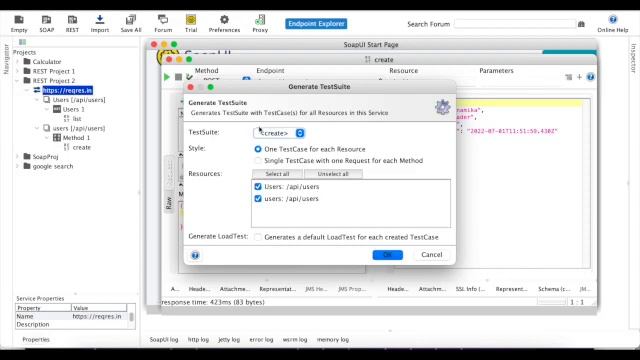Screen dimensions: 640x360
Task: Click the search binoculars icon next to Search Forum
Action: point(581,24)
